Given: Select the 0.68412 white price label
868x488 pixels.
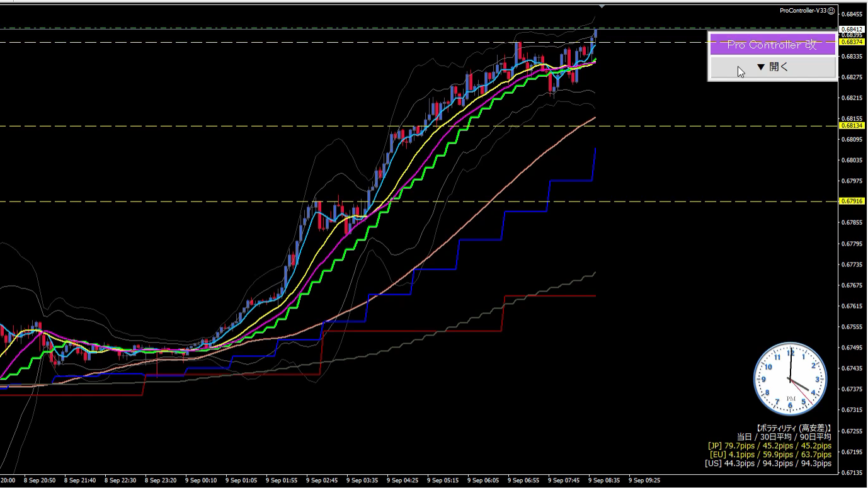Looking at the screenshot, I should (852, 29).
